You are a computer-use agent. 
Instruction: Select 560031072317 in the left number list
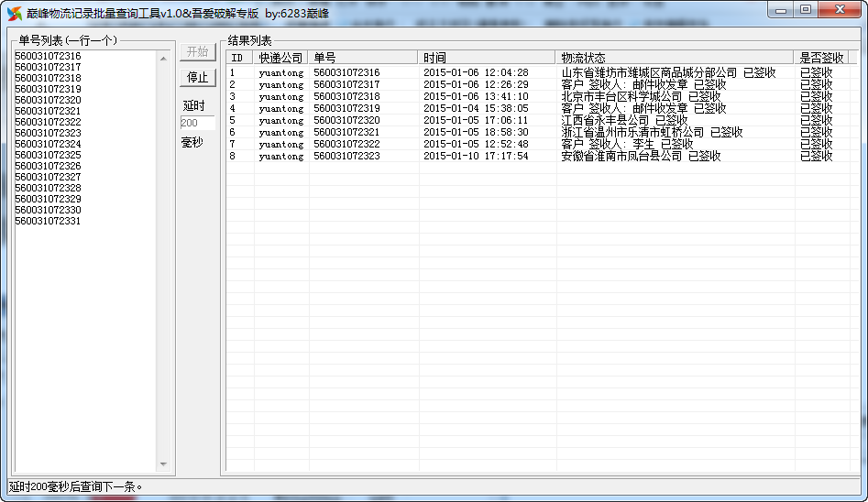49,67
